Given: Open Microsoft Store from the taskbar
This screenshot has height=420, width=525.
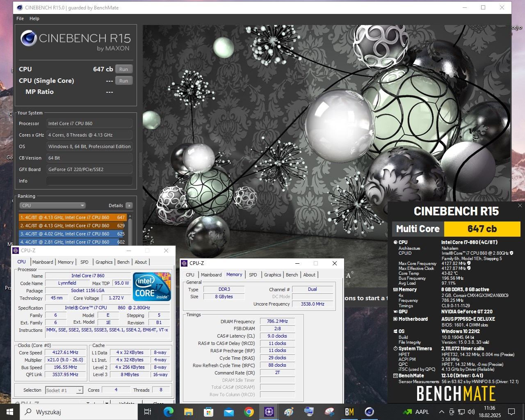Looking at the screenshot, I should coord(208,412).
